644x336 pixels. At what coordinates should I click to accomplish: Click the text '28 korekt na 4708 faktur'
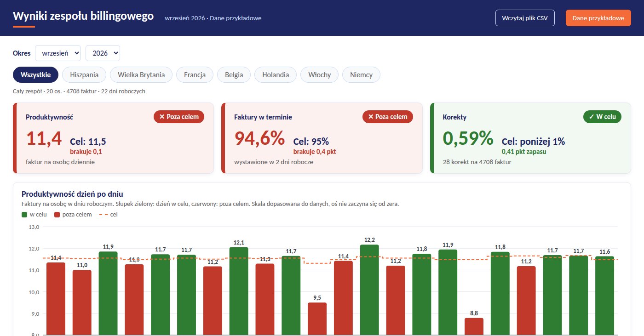[x=477, y=162]
